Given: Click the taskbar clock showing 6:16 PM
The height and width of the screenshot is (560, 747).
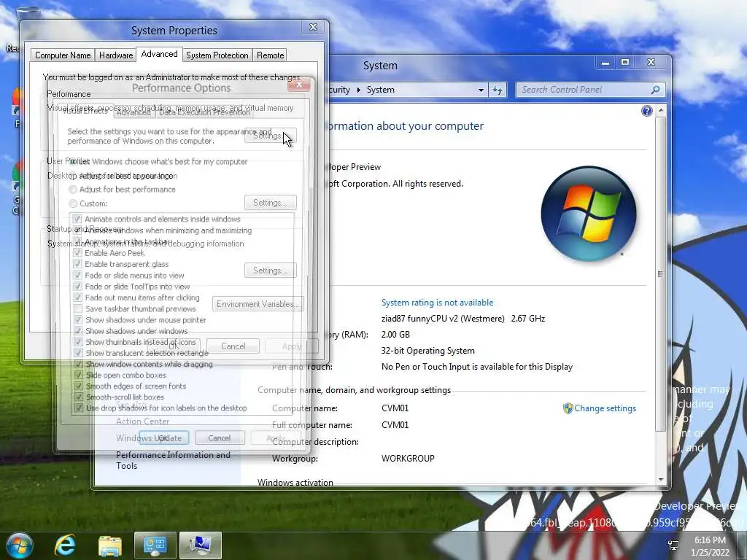Looking at the screenshot, I should click(710, 546).
